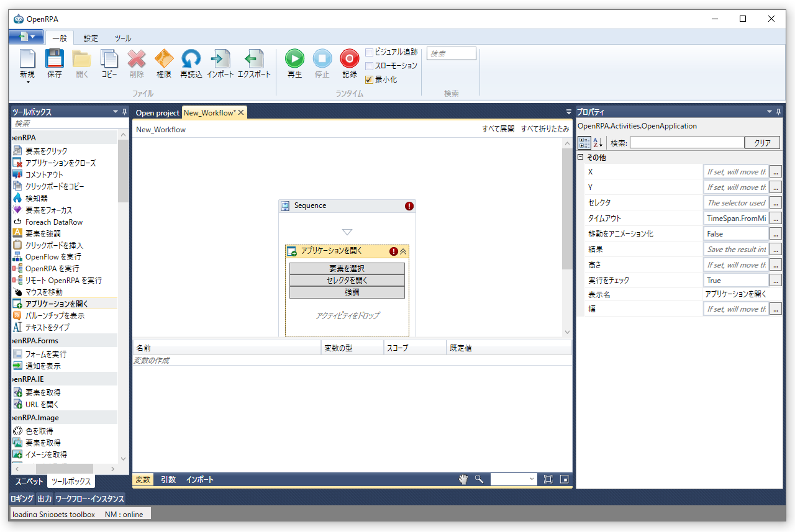Image resolution: width=795 pixels, height=532 pixels.
Task: Open ellipsis editor for タイムアウト property
Action: (776, 218)
